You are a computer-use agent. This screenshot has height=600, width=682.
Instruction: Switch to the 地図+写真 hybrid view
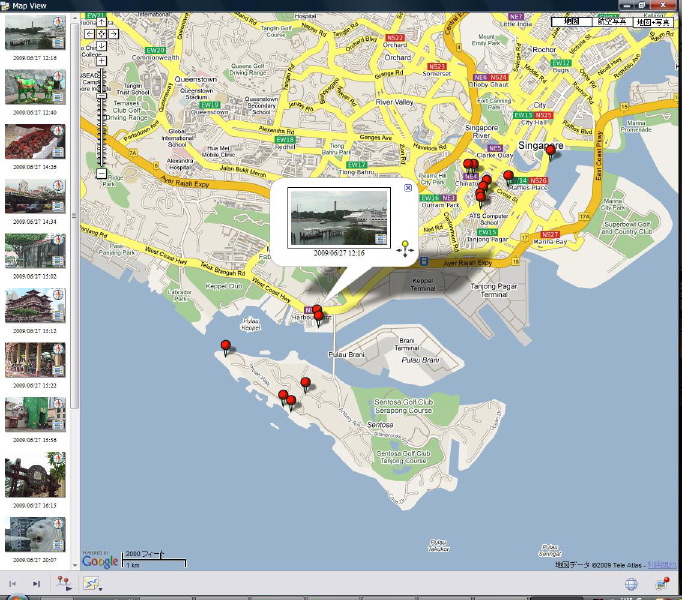pos(648,20)
